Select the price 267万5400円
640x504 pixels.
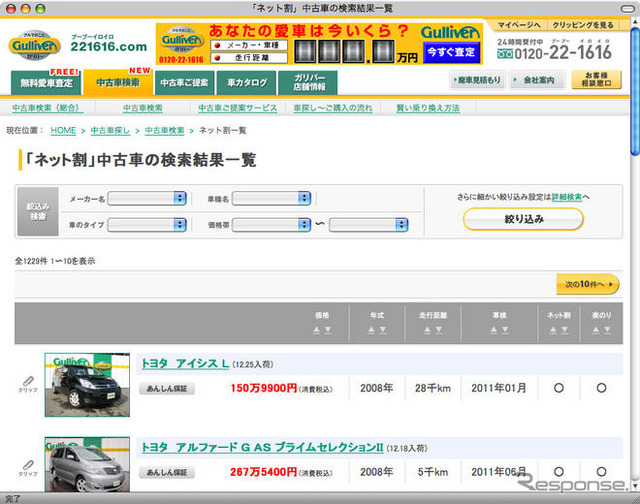[263, 472]
